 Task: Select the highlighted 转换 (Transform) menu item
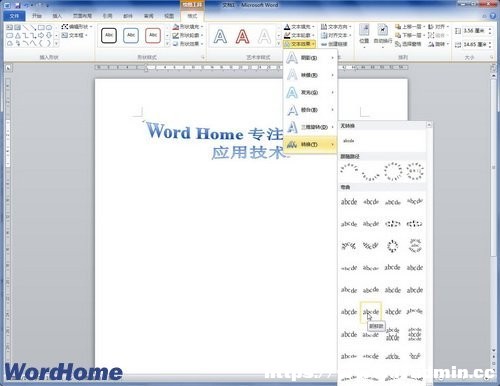[310, 144]
